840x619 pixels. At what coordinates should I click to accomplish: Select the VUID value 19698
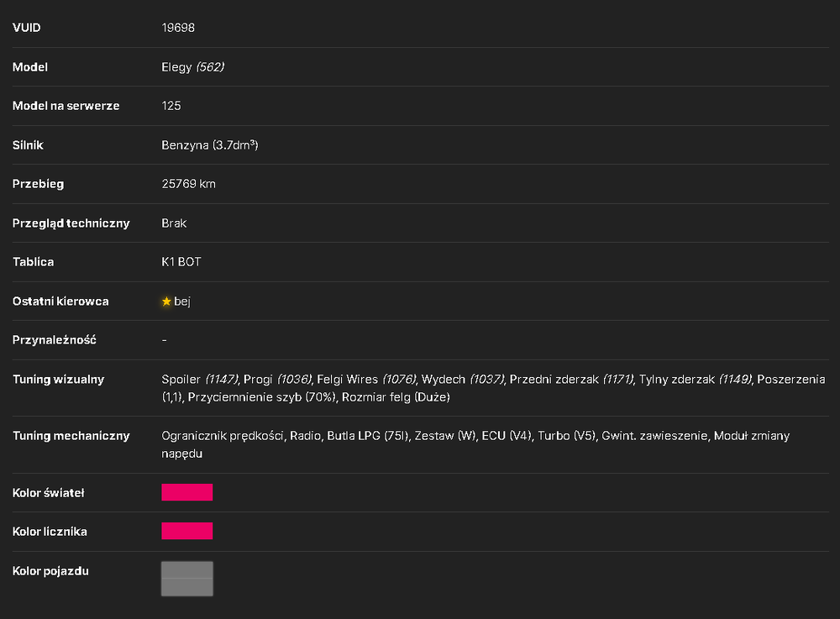click(x=178, y=28)
